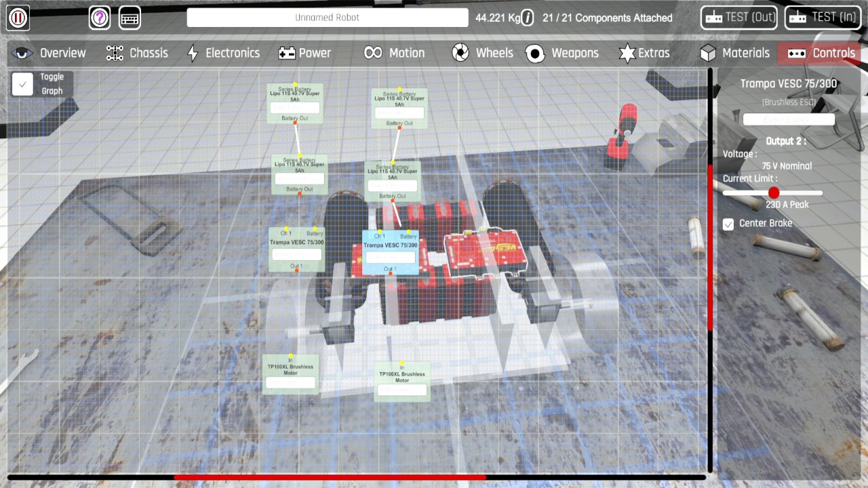Click the Current Limit slider handle
This screenshot has height=488, width=868.
(x=774, y=192)
